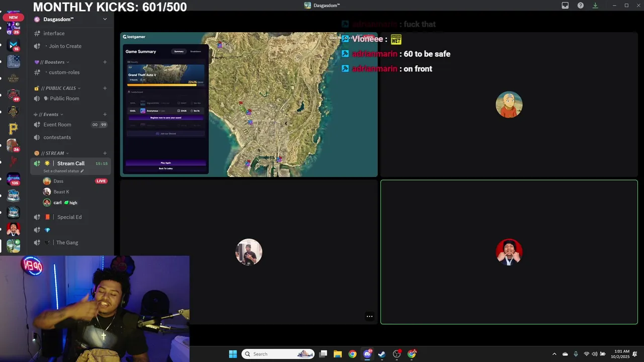644x362 pixels.
Task: Open Steam from the taskbar
Action: coord(382,354)
